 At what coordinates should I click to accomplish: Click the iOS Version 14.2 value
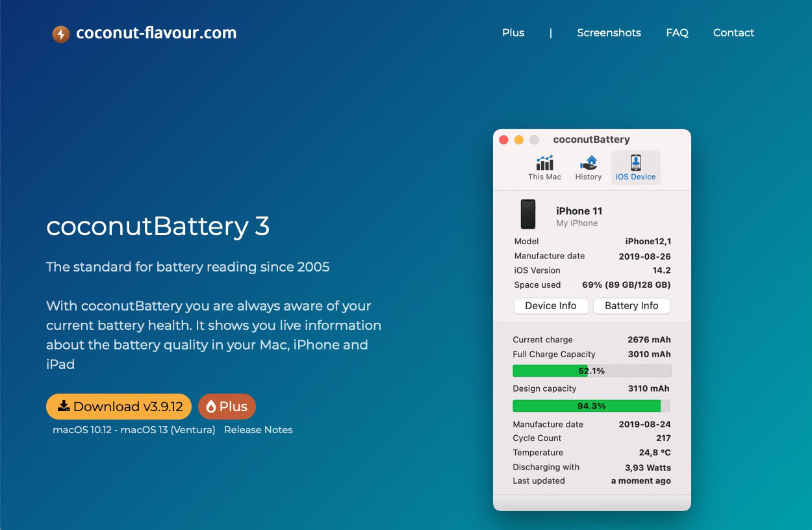point(662,271)
